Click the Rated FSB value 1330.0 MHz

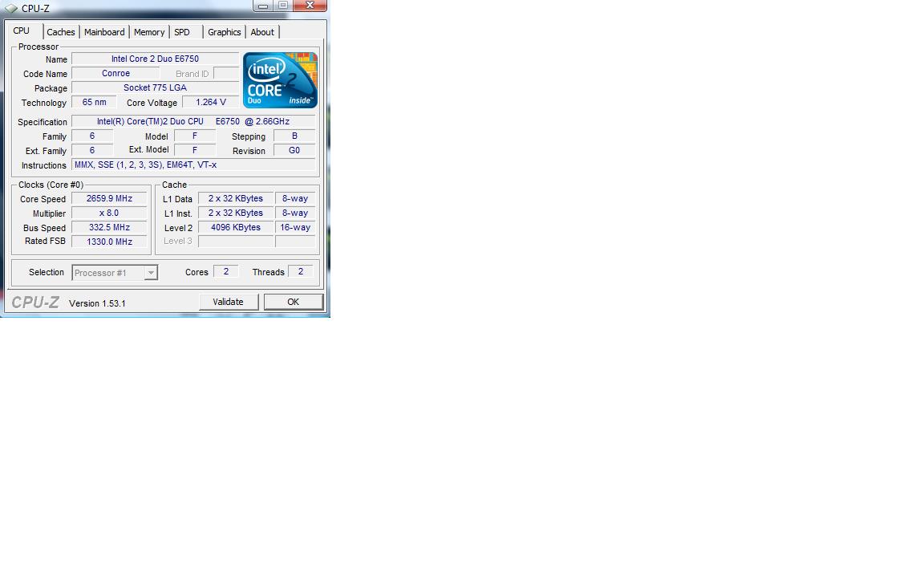[x=109, y=242]
